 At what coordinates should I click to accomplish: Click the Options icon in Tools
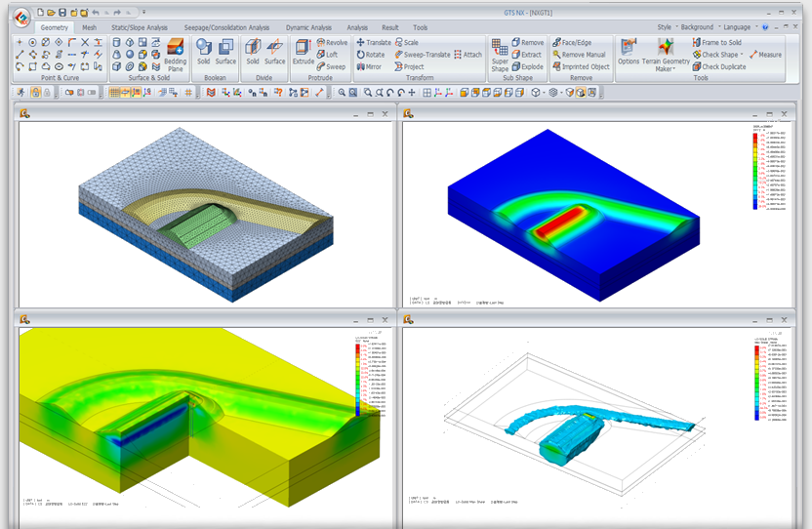pos(629,54)
